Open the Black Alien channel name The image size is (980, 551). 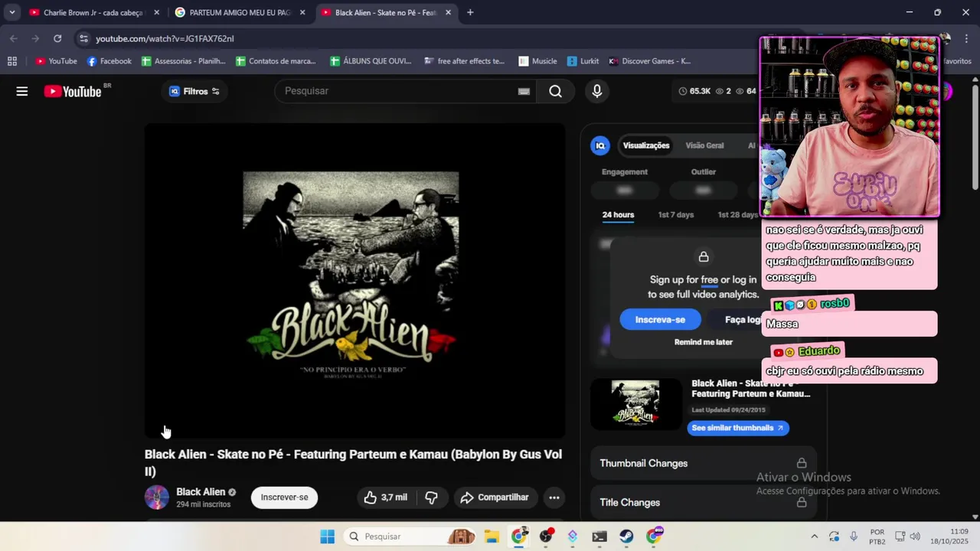[x=201, y=492]
